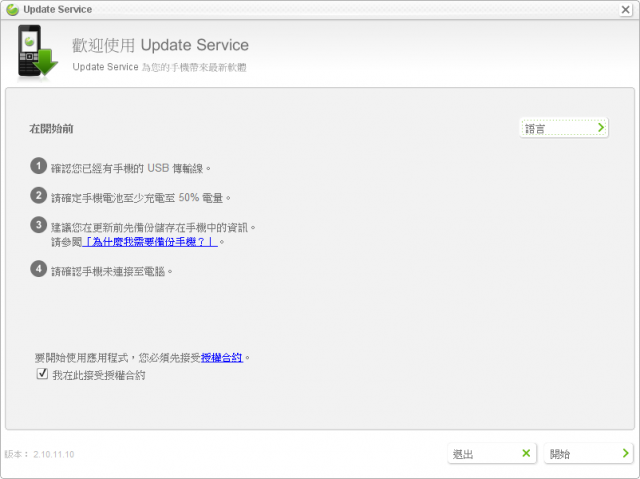The width and height of the screenshot is (640, 479).
Task: Click the Update Service title bar text
Action: [58, 9]
